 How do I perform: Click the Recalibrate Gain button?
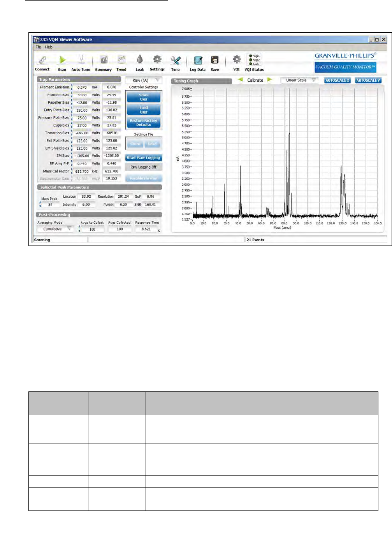tap(144, 178)
